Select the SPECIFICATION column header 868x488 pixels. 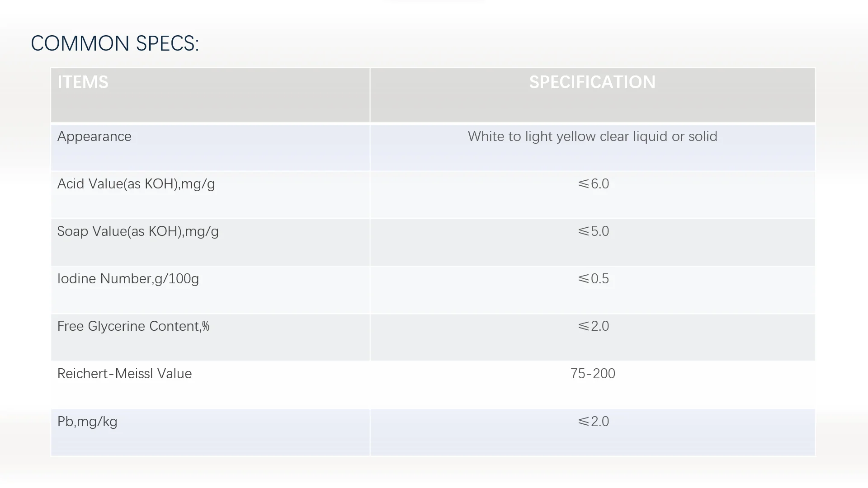592,82
